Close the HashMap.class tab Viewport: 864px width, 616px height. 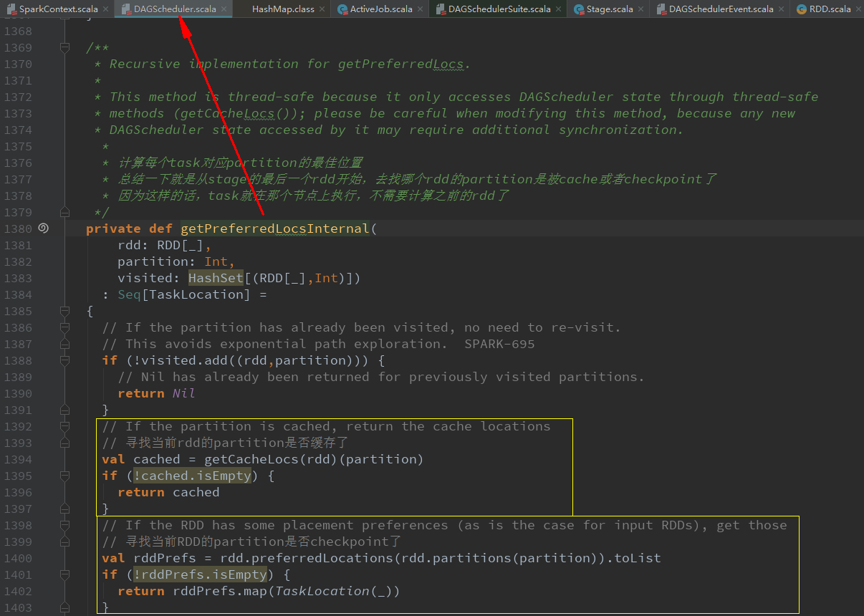pos(322,9)
